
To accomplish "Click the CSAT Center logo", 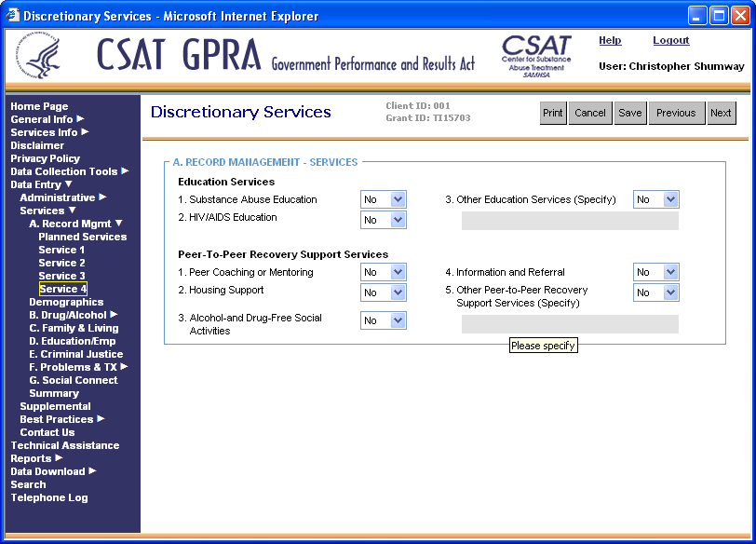I will (536, 56).
